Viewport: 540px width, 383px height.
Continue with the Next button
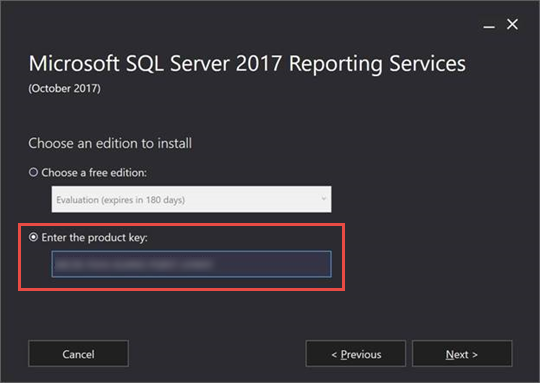[462, 354]
